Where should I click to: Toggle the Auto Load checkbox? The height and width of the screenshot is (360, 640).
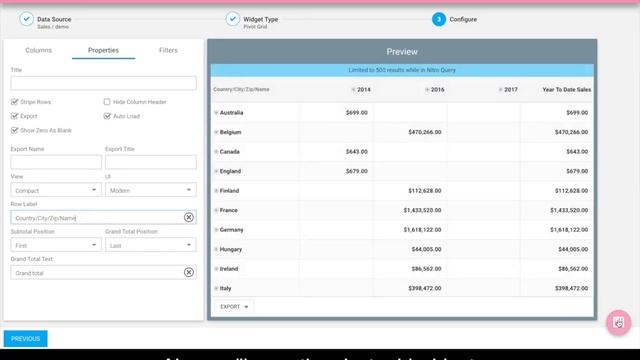(x=107, y=116)
